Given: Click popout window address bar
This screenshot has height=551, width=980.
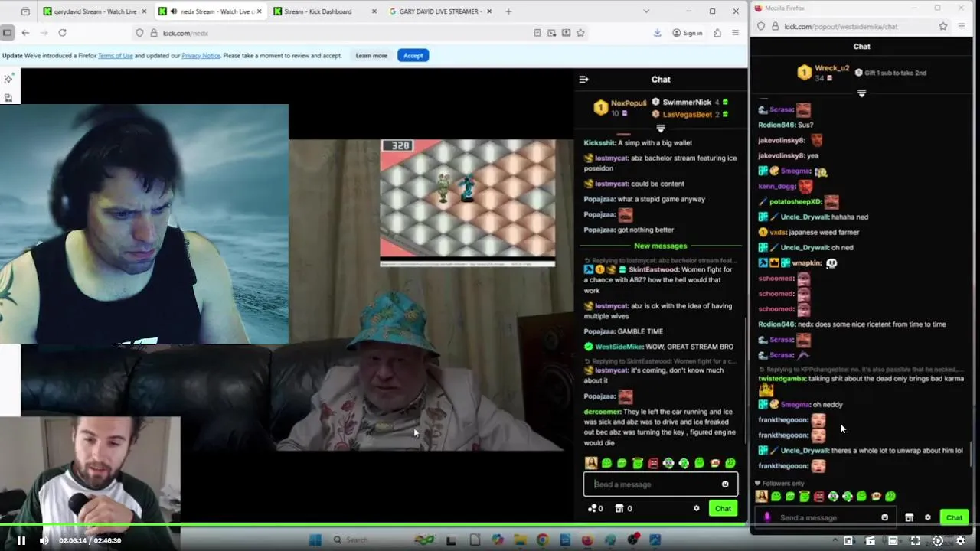Looking at the screenshot, I should [x=852, y=26].
